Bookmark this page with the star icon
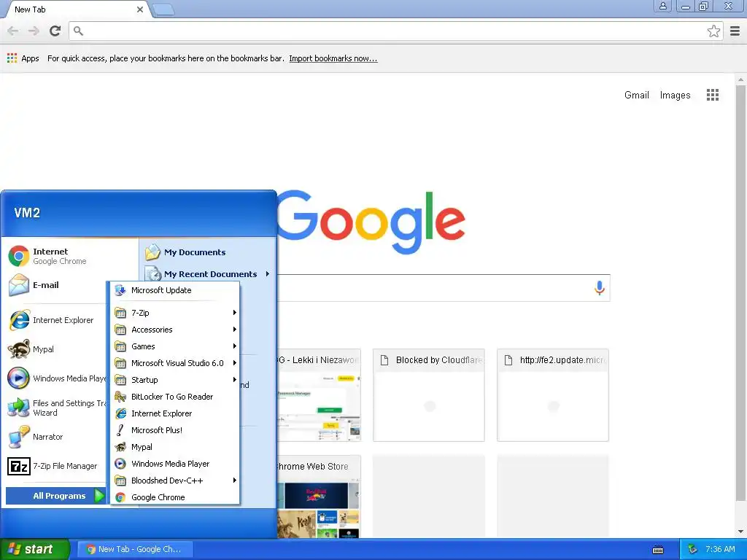Viewport: 747px width, 560px height. click(713, 31)
